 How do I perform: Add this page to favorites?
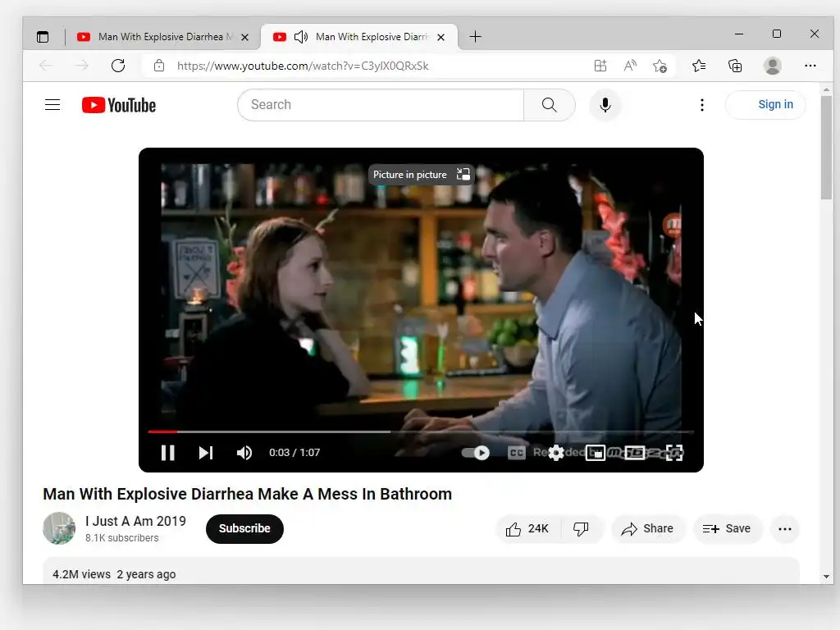660,66
